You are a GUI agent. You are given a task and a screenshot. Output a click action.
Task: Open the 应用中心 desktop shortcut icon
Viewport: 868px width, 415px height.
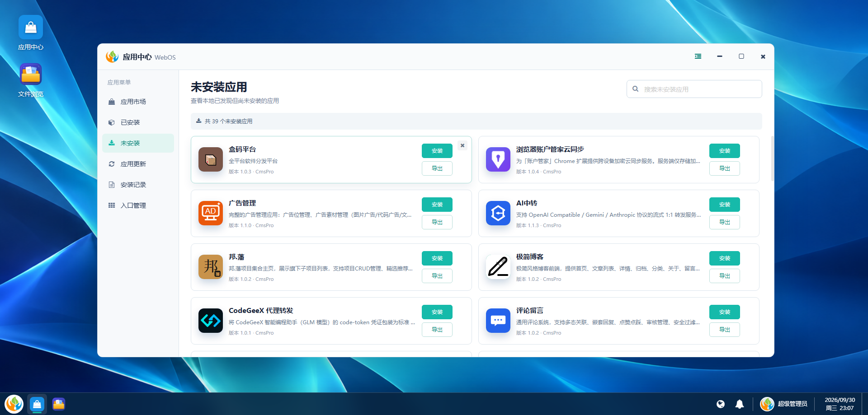(31, 28)
